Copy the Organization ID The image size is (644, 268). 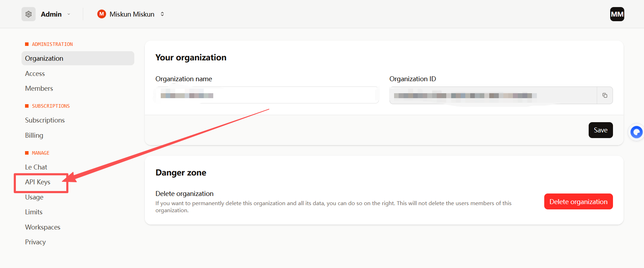pos(605,95)
